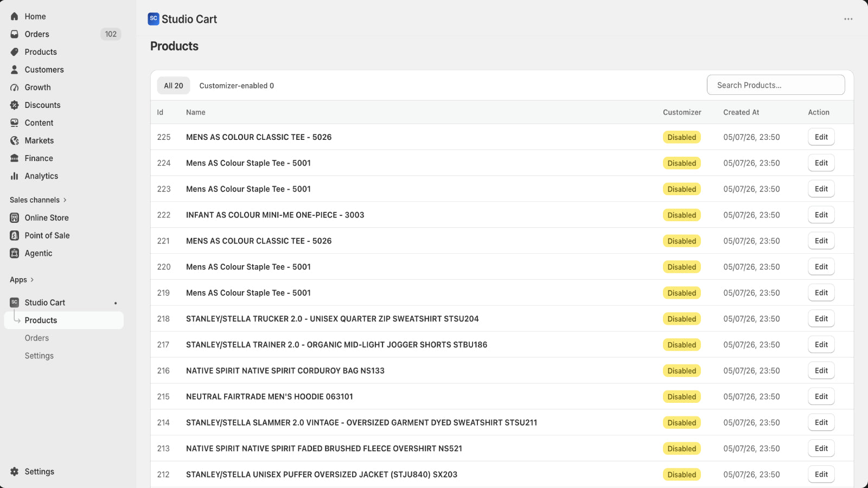Screen dimensions: 868x488
Task: Click Edit for product 221
Action: pos(821,241)
